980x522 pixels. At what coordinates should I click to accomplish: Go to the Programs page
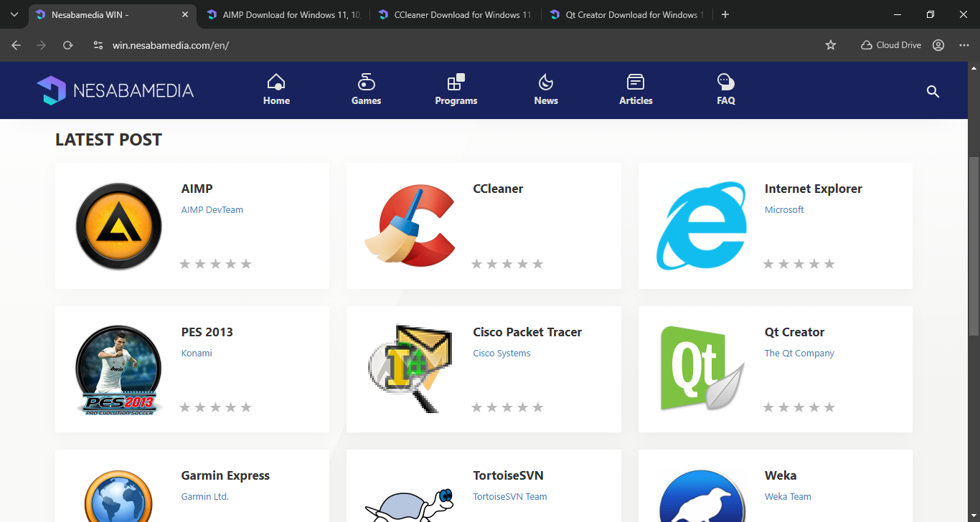point(456,90)
